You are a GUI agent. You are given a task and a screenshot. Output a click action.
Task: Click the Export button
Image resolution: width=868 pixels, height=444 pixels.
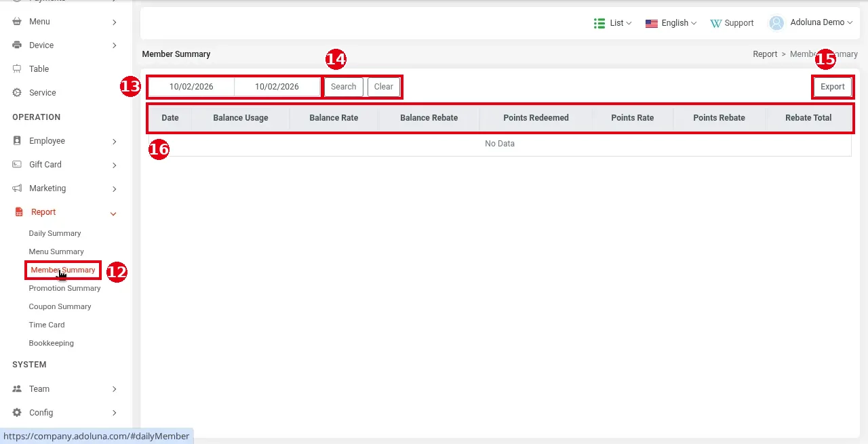(833, 87)
